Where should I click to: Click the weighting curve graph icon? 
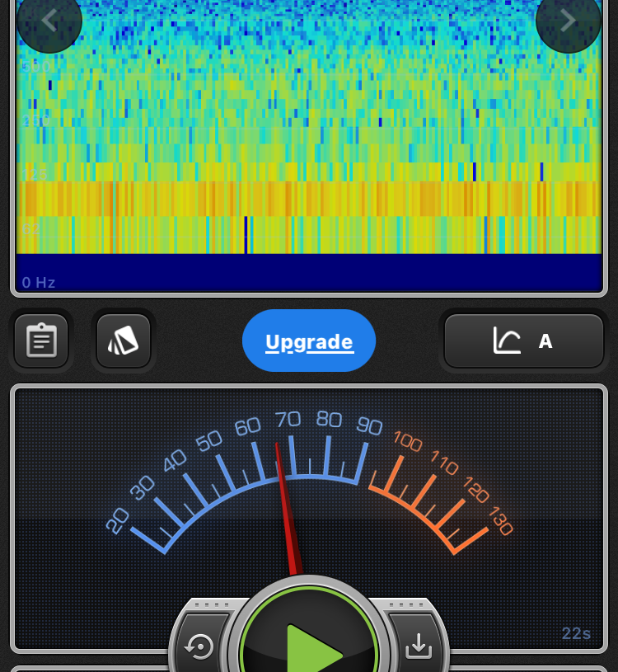coord(507,341)
